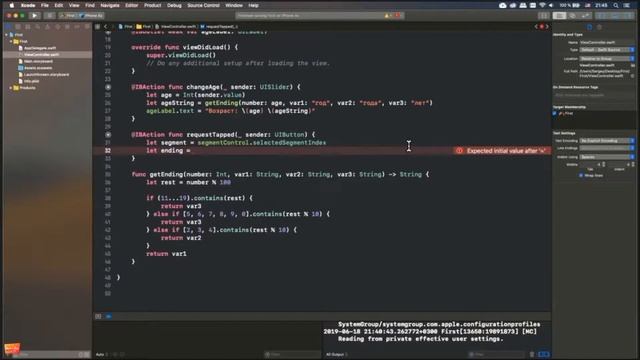Open the Project navigator tab icon
This screenshot has height=360, width=640.
[x=8, y=27]
